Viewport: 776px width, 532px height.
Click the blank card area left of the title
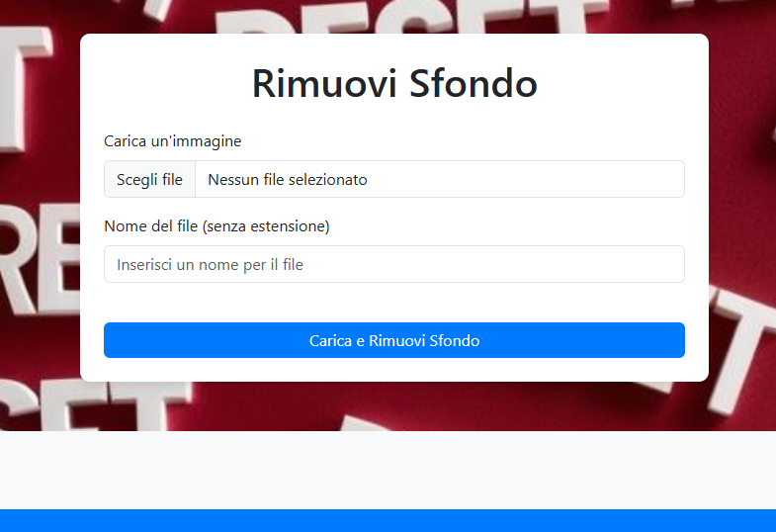158,83
